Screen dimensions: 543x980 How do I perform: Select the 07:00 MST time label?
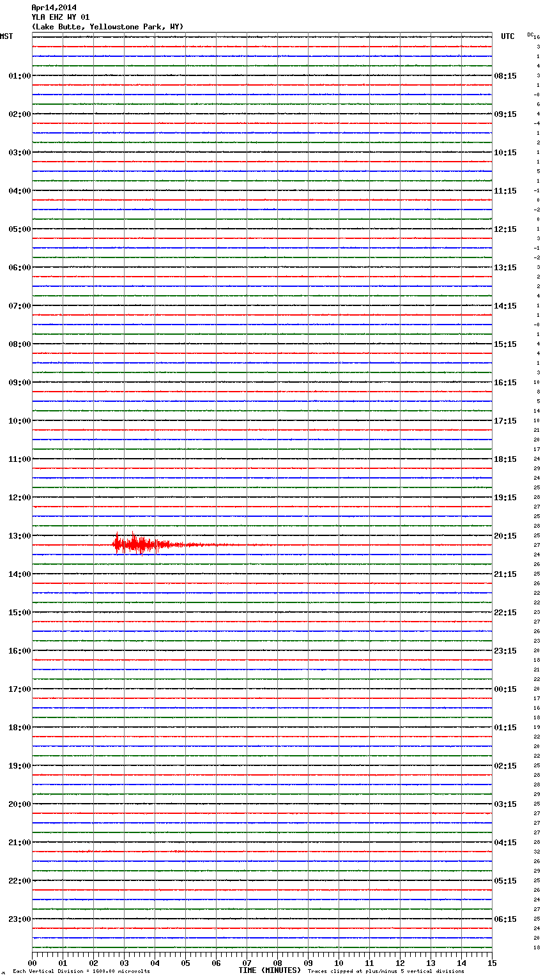19,306
